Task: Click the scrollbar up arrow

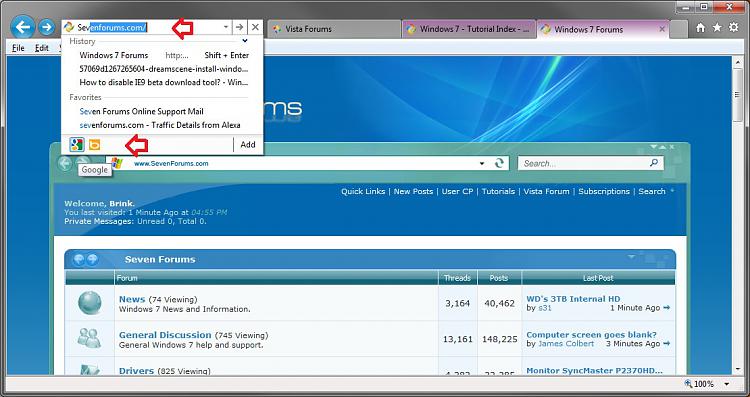Action: [737, 62]
